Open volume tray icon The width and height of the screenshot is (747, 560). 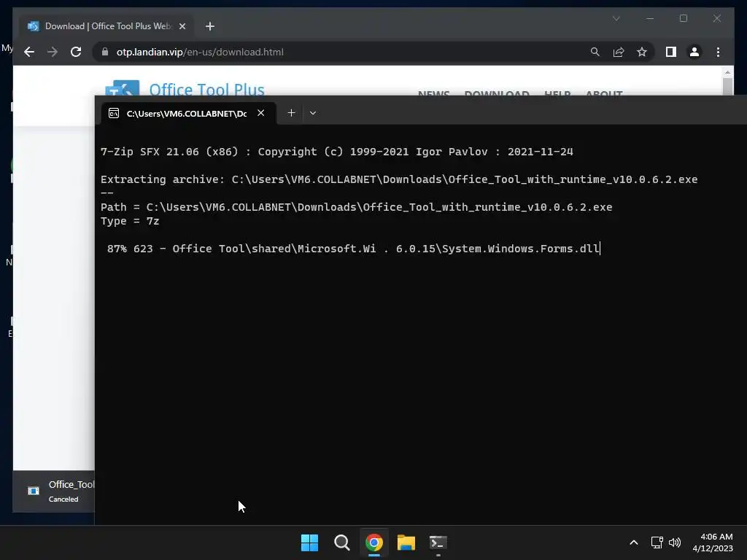[x=675, y=542]
